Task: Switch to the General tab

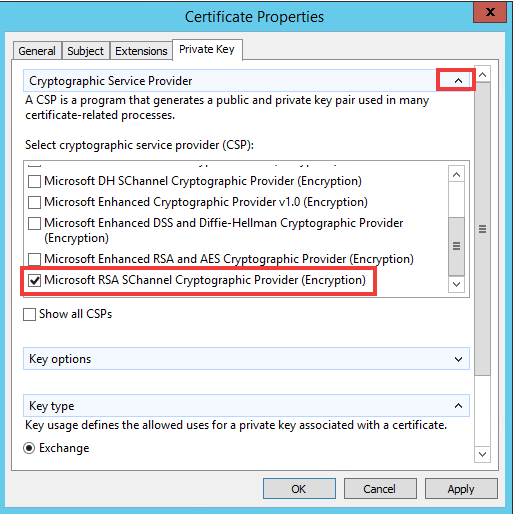Action: coord(37,51)
